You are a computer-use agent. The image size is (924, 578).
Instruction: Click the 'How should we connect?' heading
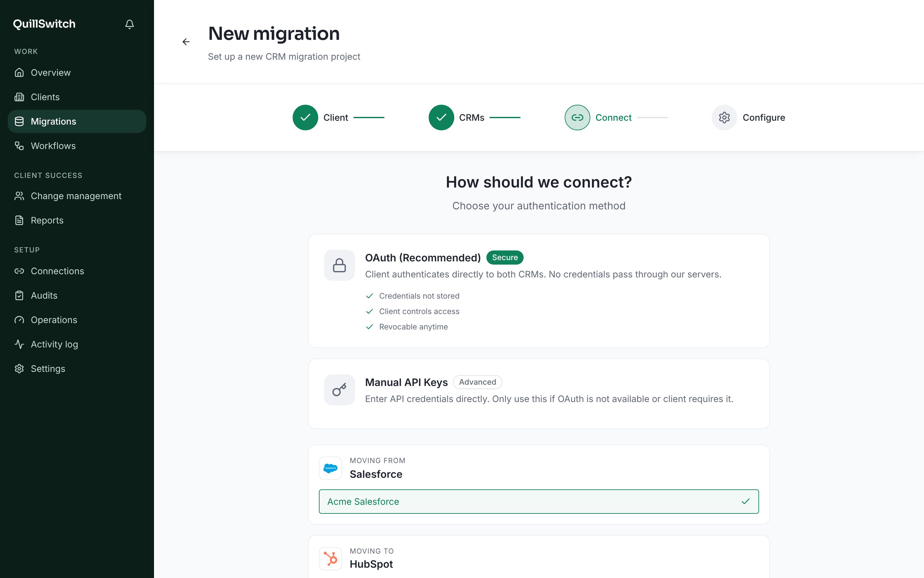click(x=539, y=182)
